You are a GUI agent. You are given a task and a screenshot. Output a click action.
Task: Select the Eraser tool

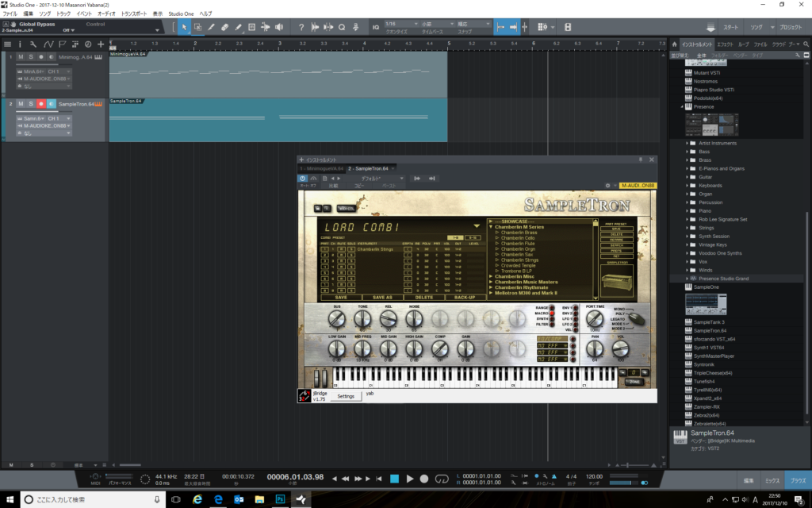click(225, 27)
